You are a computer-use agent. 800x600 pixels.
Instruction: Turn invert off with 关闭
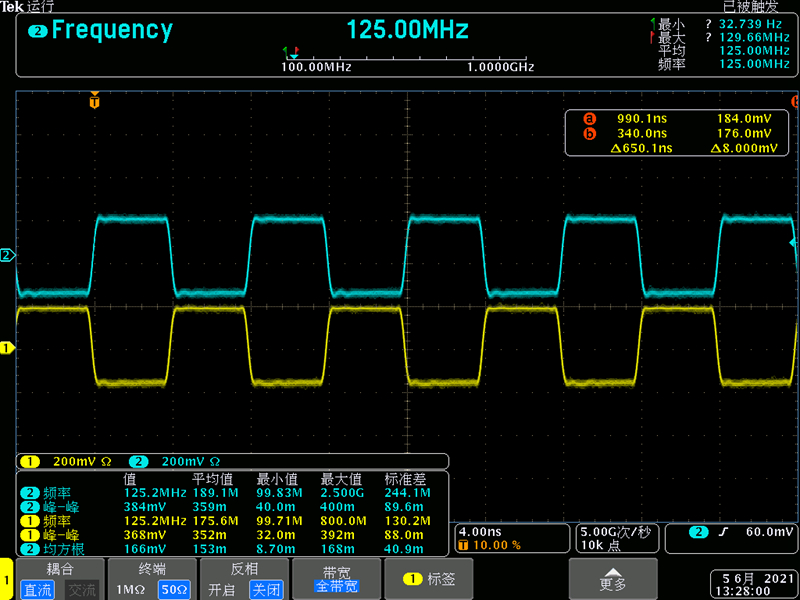pyautogui.click(x=266, y=590)
